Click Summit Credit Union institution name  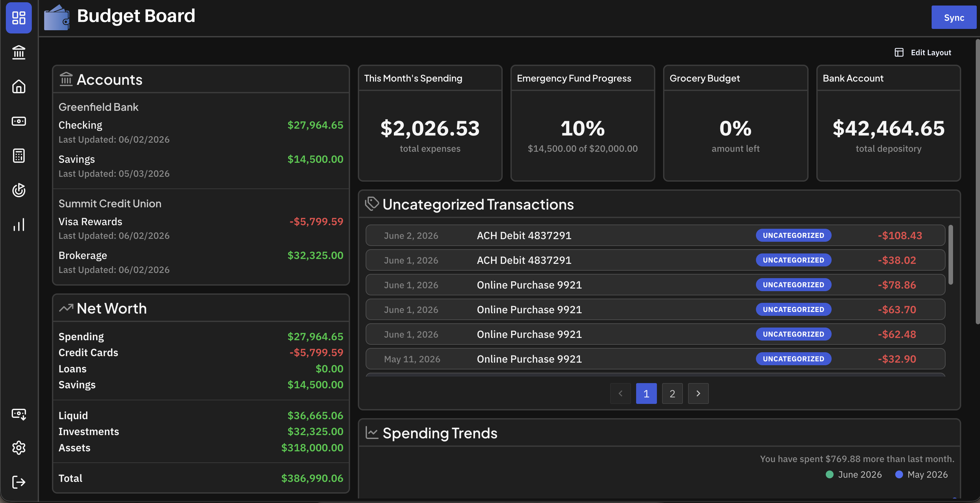[110, 203]
